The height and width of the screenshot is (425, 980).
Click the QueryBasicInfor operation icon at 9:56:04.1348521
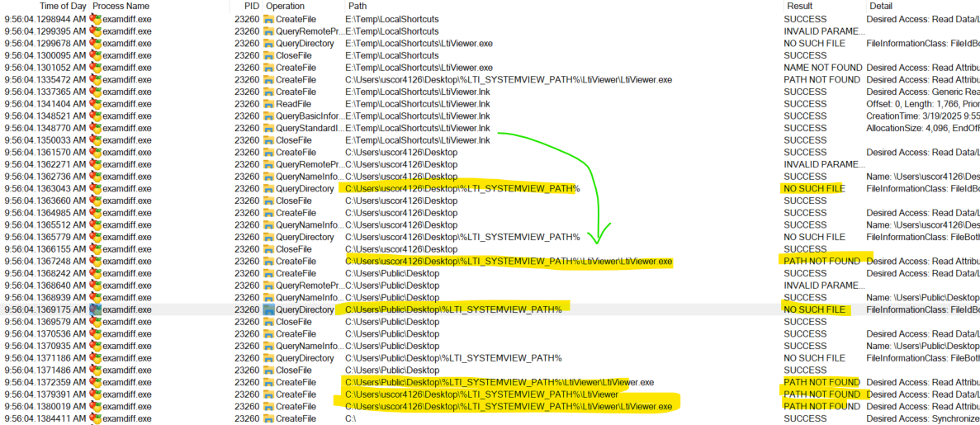pos(268,116)
